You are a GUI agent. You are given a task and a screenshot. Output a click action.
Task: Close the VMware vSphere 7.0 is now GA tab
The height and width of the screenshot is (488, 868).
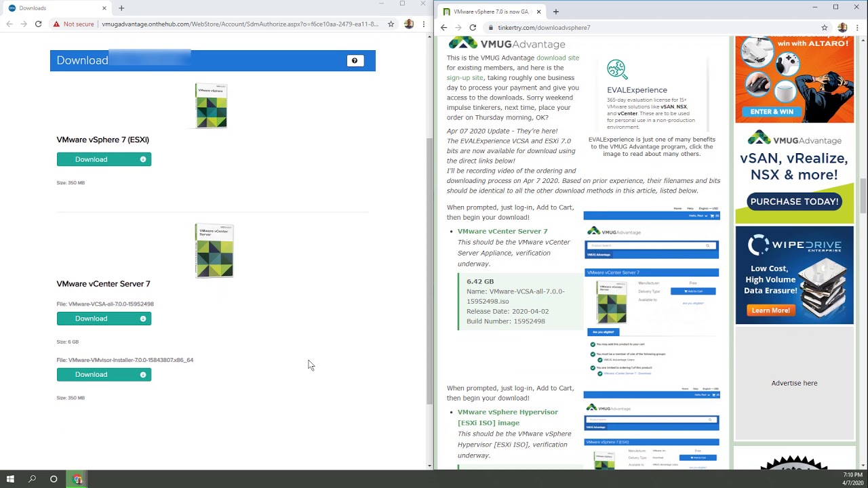pyautogui.click(x=539, y=12)
